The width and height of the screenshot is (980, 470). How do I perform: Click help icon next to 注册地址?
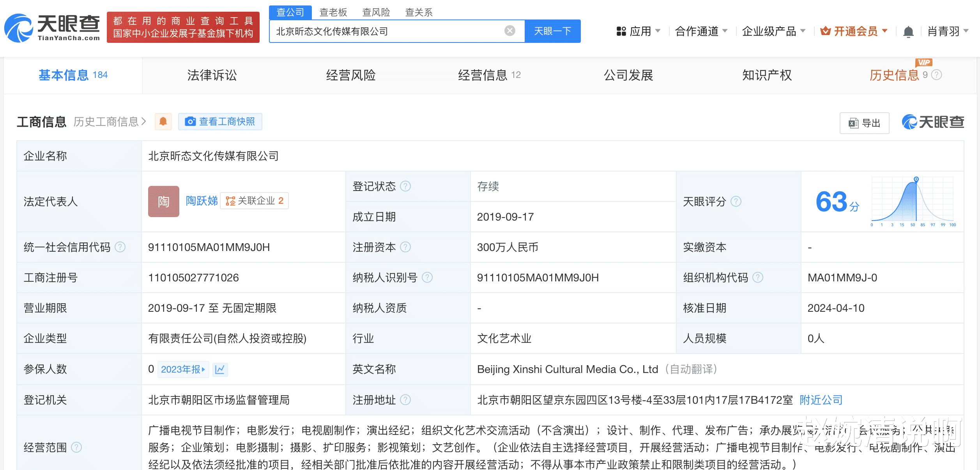[405, 400]
